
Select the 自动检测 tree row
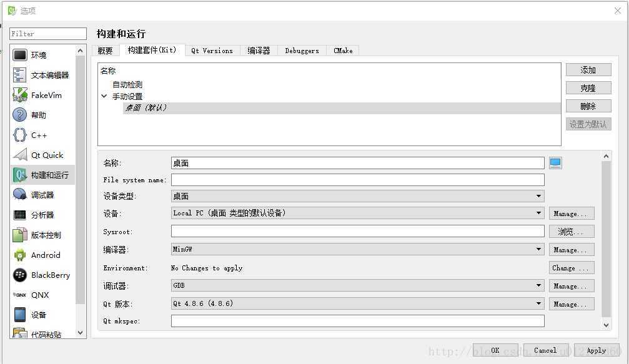[x=127, y=84]
